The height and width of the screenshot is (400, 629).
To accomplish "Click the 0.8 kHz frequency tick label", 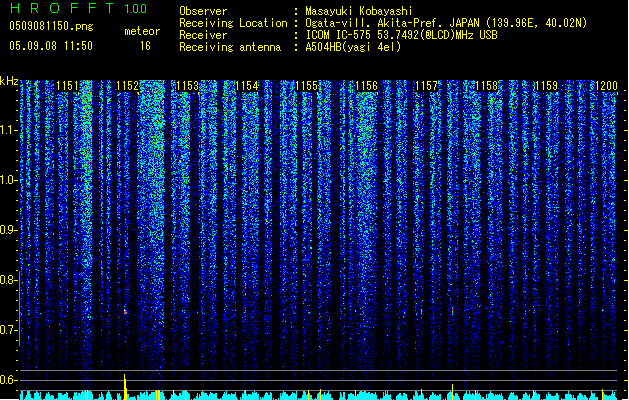I will click(x=8, y=280).
